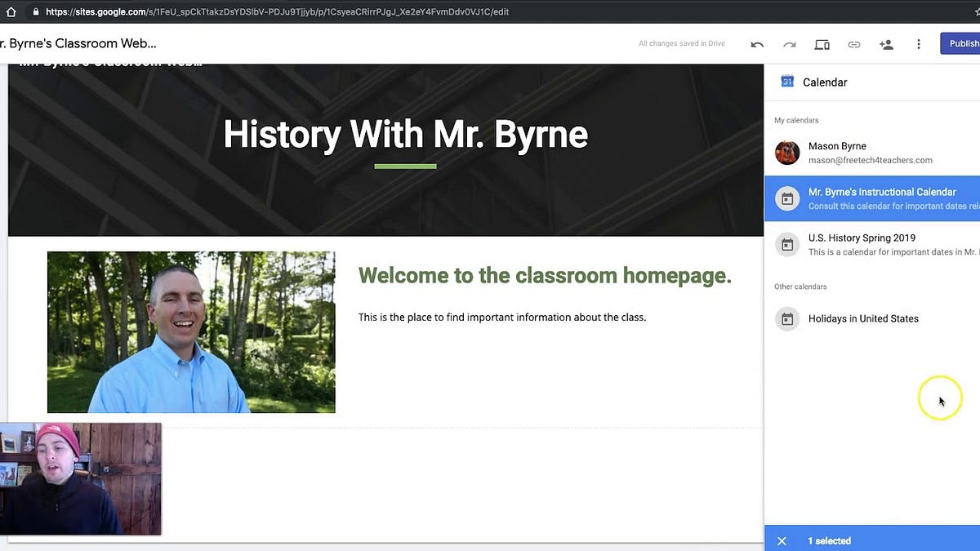Viewport: 980px width, 551px height.
Task: Select the Mr. Byrne photo on the homepage
Action: click(x=191, y=331)
